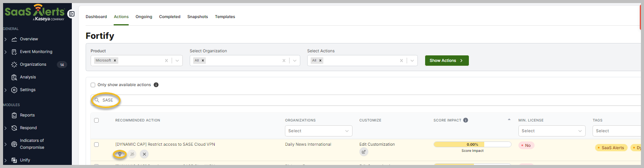Open the Edit Customization pencil icon
This screenshot has width=644, height=168.
point(364,152)
